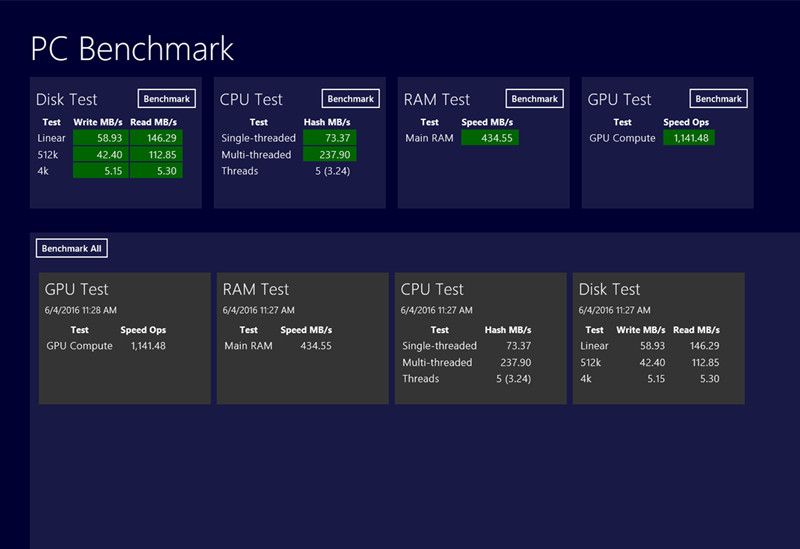Image resolution: width=800 pixels, height=549 pixels.
Task: Click Linear read speed 146.29 green cell
Action: coord(153,138)
